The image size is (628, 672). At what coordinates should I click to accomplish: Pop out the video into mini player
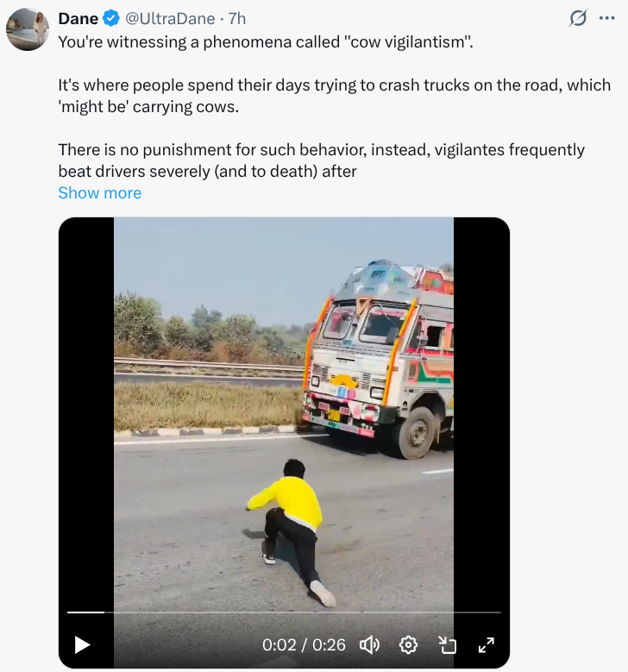click(x=447, y=644)
